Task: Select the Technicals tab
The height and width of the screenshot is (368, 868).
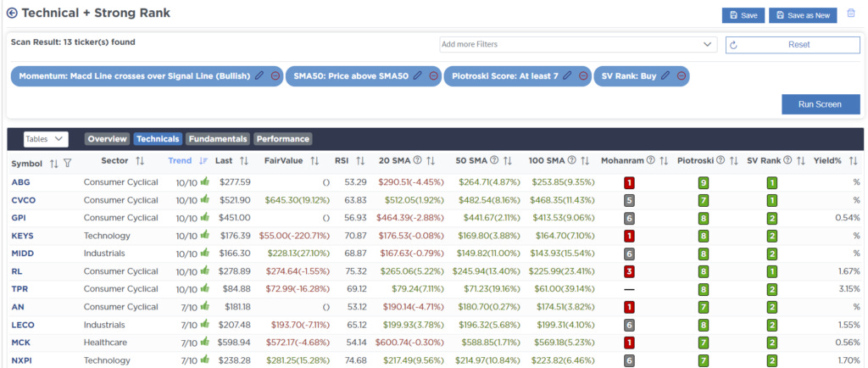Action: [158, 139]
